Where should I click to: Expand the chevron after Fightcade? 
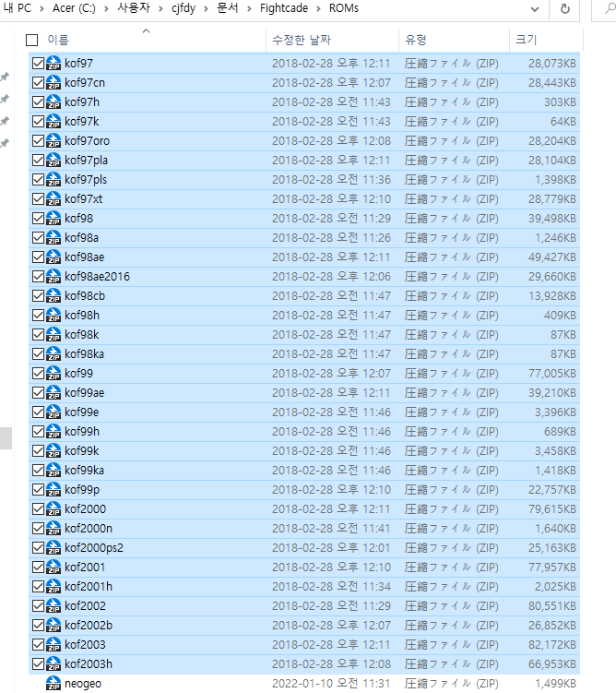coord(318,9)
